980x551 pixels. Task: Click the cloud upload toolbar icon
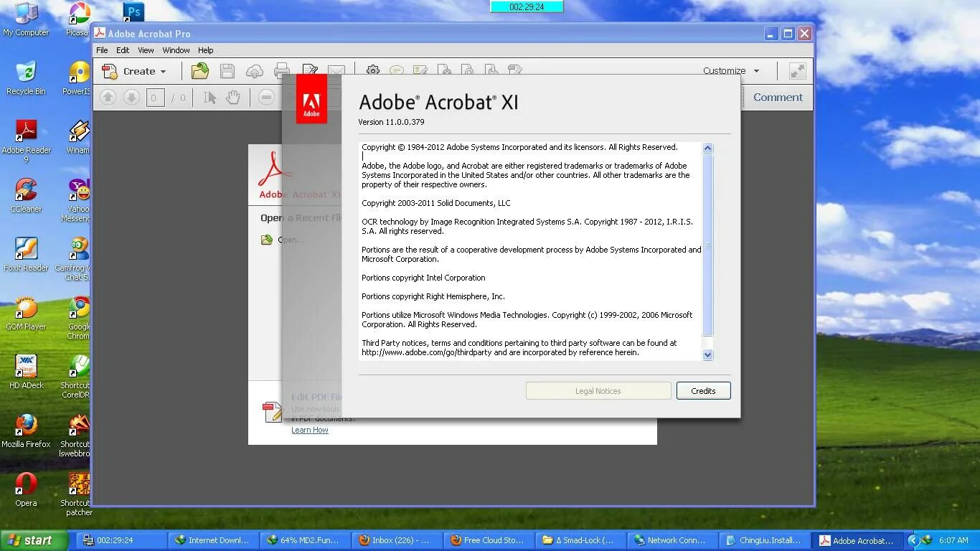coord(255,71)
